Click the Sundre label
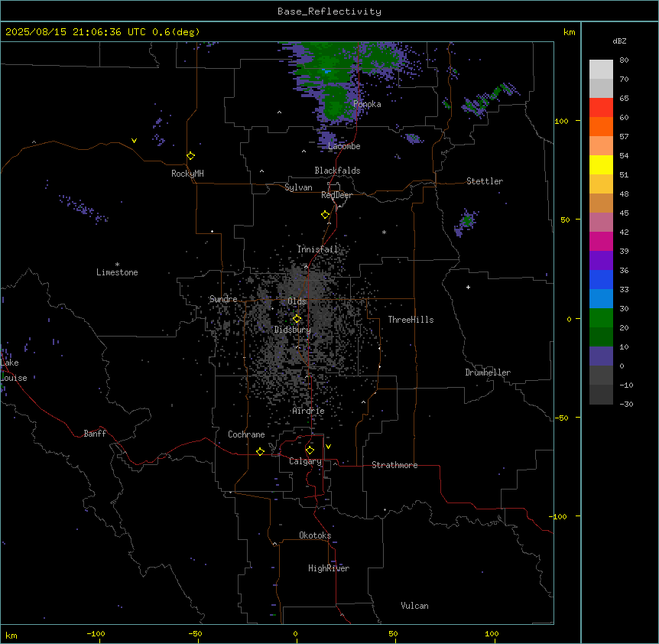659x644 pixels. [223, 299]
